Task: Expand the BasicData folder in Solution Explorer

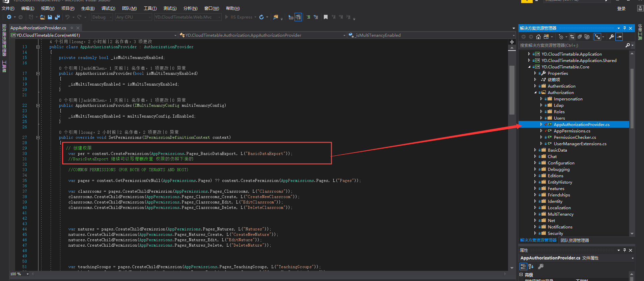Action: tap(535, 150)
